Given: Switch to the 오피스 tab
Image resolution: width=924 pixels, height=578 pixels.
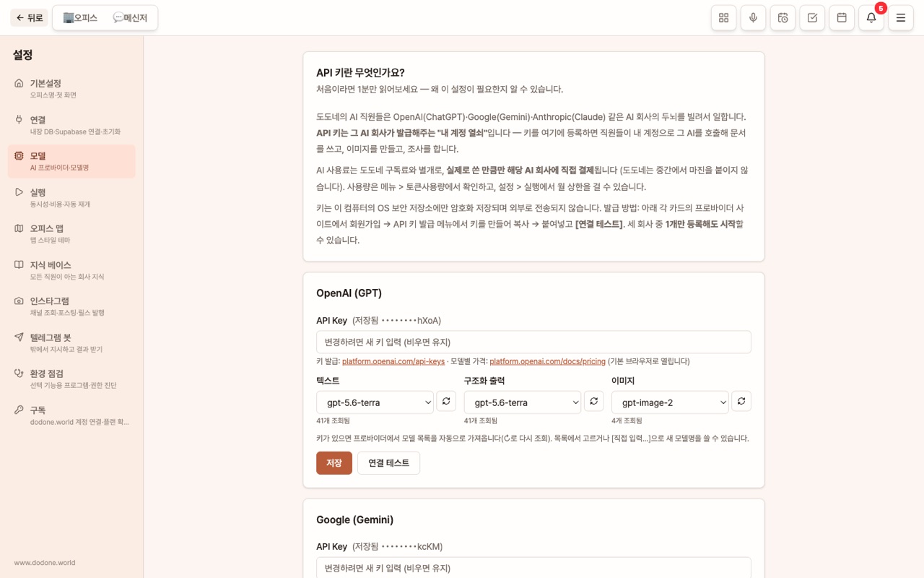Looking at the screenshot, I should click(x=80, y=18).
